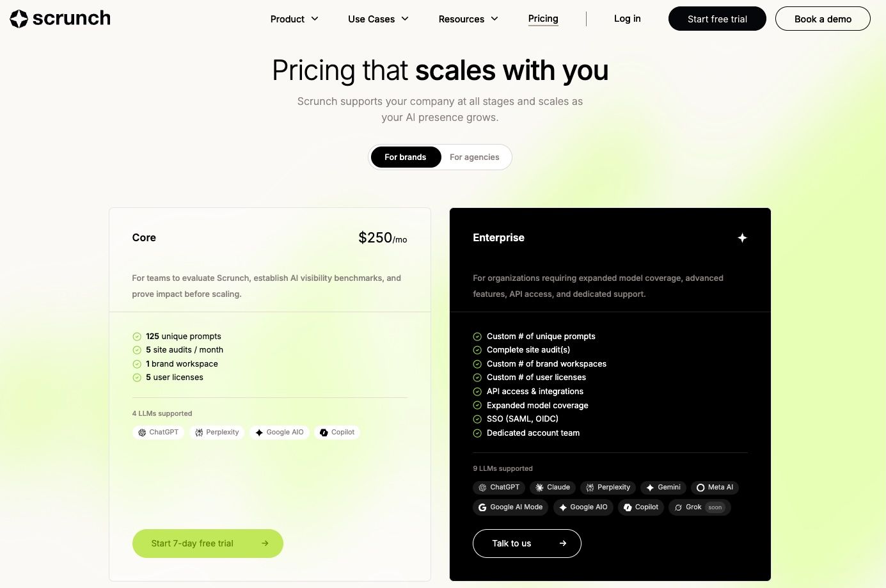Open the Resources dropdown
886x588 pixels.
tap(468, 19)
